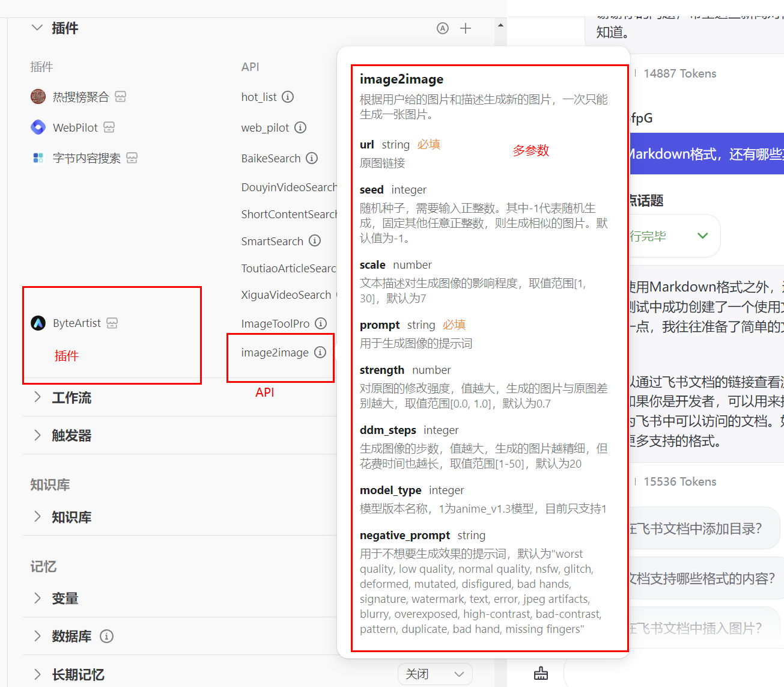Select the BaikeSearch API entry
This screenshot has width=784, height=687.
tap(271, 158)
